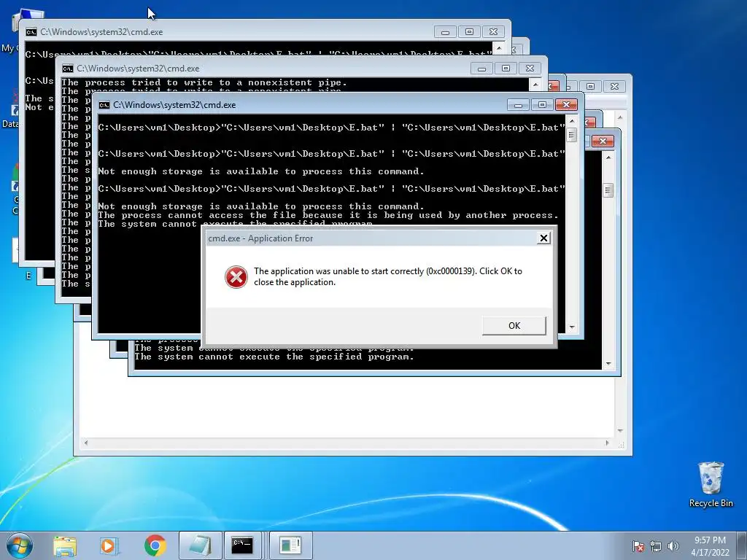The width and height of the screenshot is (747, 560).
Task: Click the white window's vertical scroll up arrow
Action: pos(620,117)
